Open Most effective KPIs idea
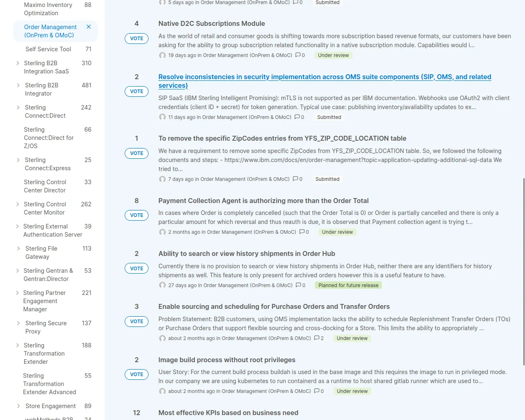This screenshot has height=420, width=525. point(228,413)
